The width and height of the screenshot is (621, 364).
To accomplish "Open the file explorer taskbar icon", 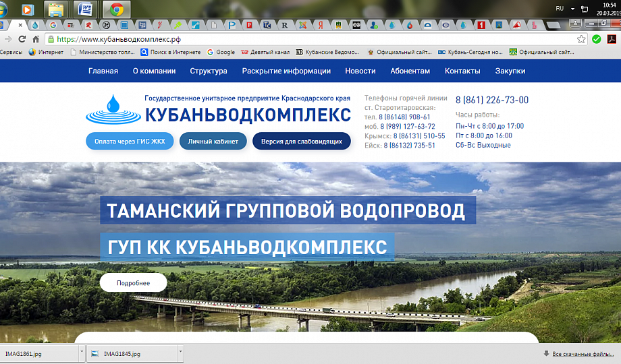I will coord(56,9).
